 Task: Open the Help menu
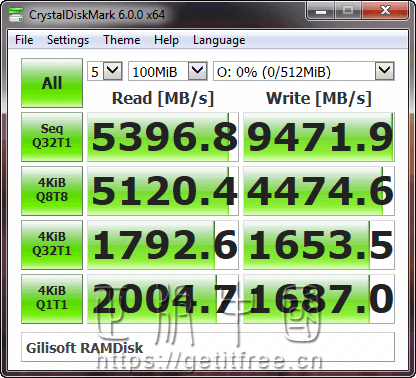click(166, 40)
